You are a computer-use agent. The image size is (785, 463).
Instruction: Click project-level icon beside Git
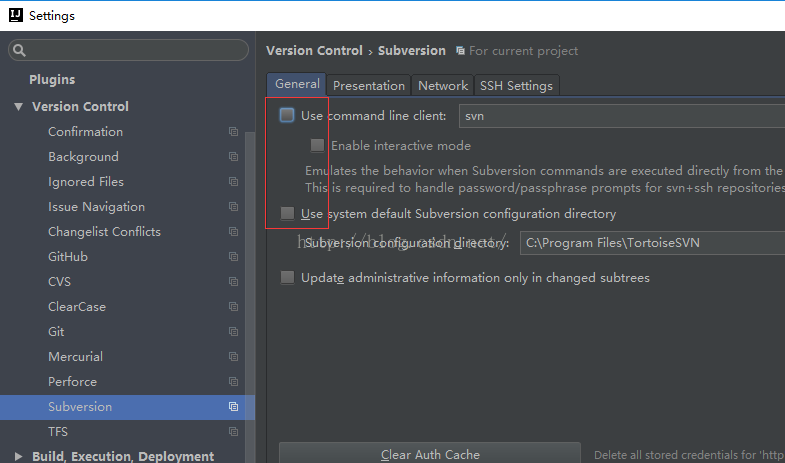point(233,332)
